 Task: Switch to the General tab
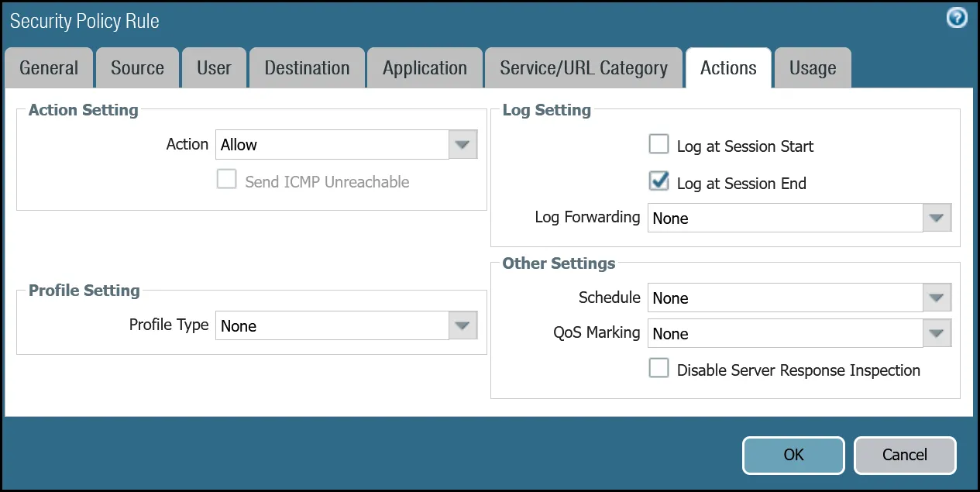(x=48, y=67)
